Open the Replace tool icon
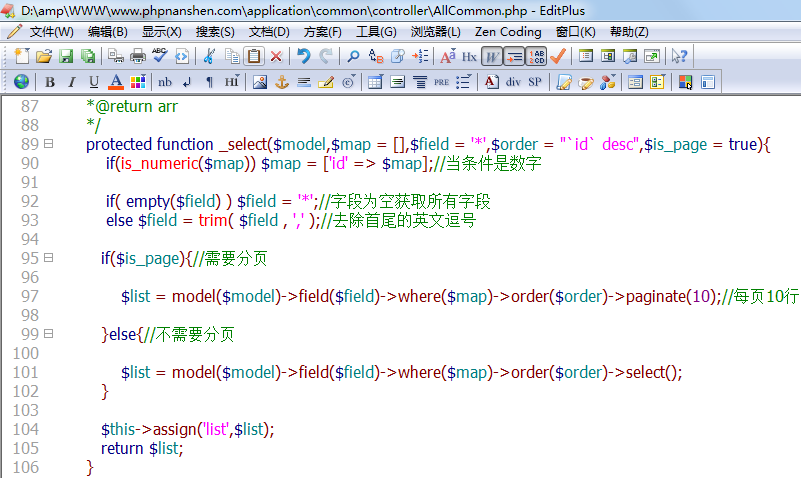 click(375, 56)
